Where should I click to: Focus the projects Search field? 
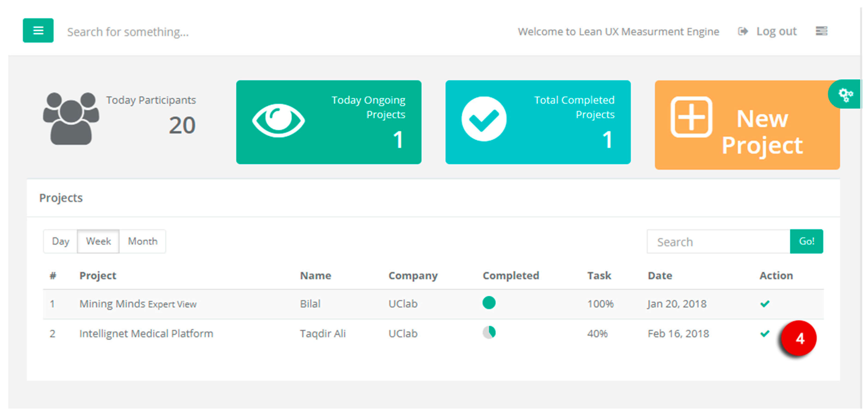click(718, 242)
